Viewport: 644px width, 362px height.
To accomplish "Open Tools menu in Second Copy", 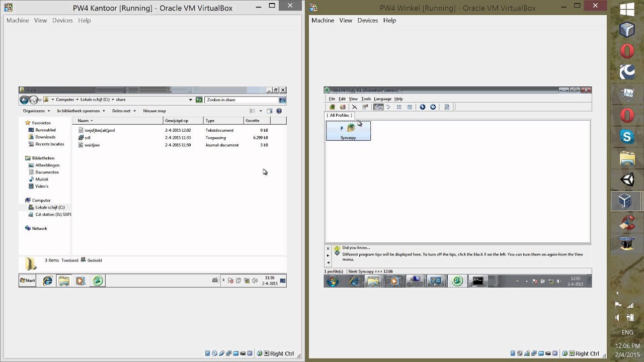I will pyautogui.click(x=366, y=99).
